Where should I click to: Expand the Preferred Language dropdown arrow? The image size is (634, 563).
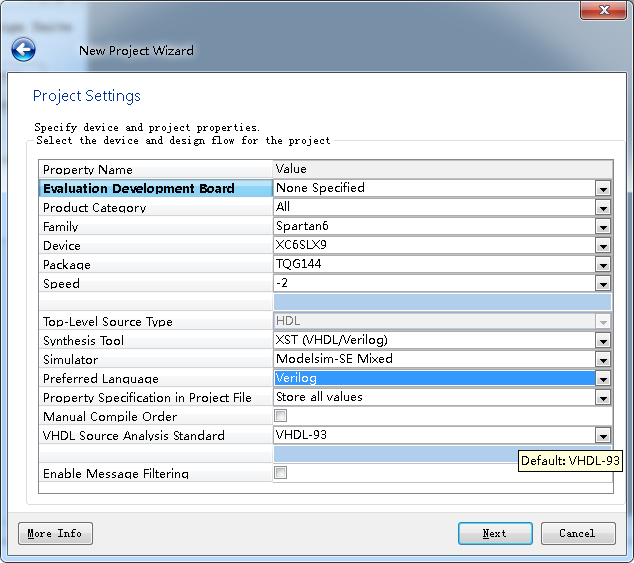(603, 379)
